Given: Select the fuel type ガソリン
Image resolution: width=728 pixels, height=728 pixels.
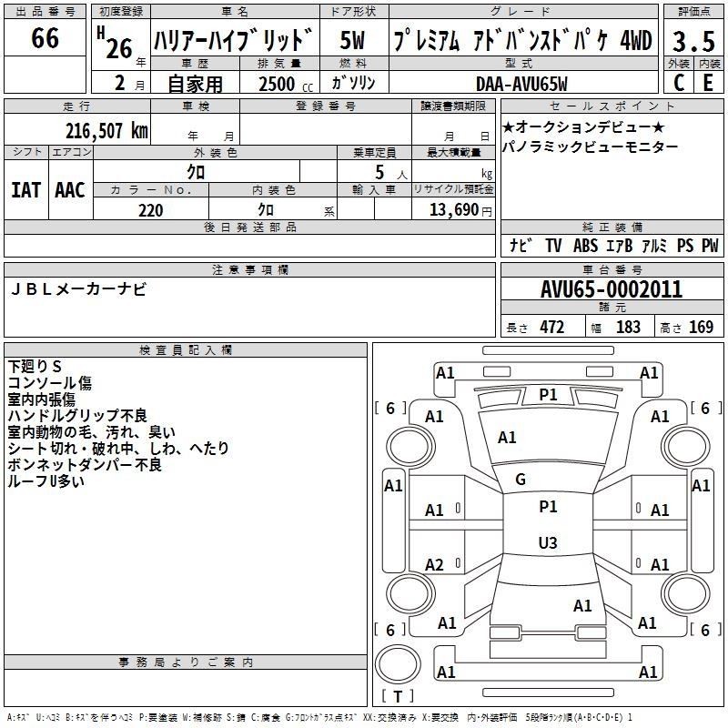Looking at the screenshot, I should tap(353, 83).
